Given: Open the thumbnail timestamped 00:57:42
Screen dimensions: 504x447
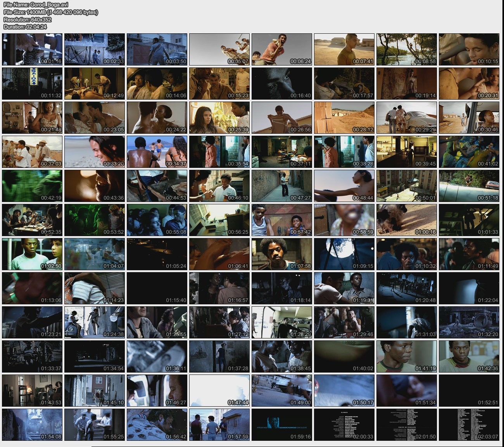Looking at the screenshot, I should point(282,220).
